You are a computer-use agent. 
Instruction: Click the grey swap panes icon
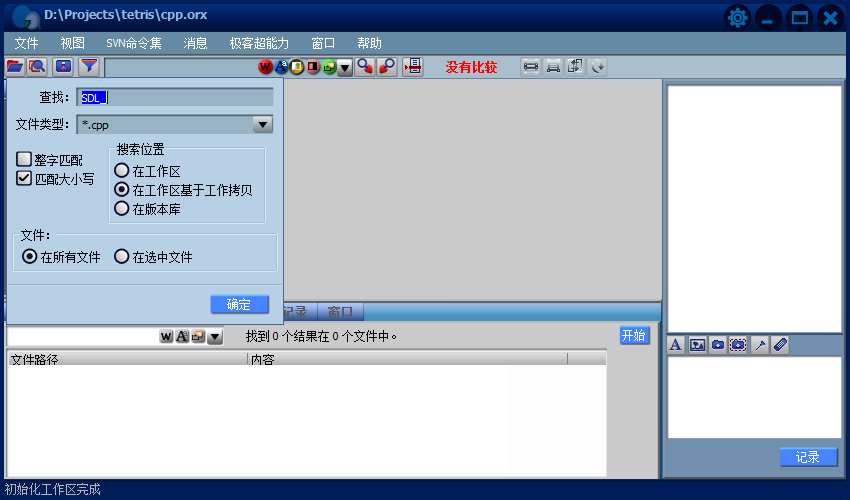pyautogui.click(x=575, y=67)
